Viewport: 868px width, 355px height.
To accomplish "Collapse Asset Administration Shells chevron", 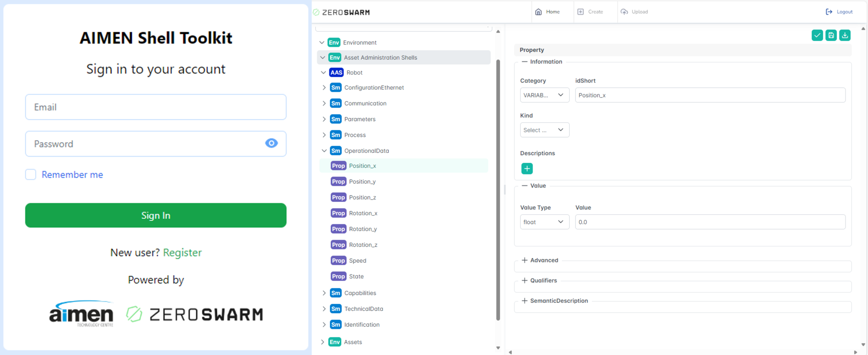I will click(x=323, y=58).
